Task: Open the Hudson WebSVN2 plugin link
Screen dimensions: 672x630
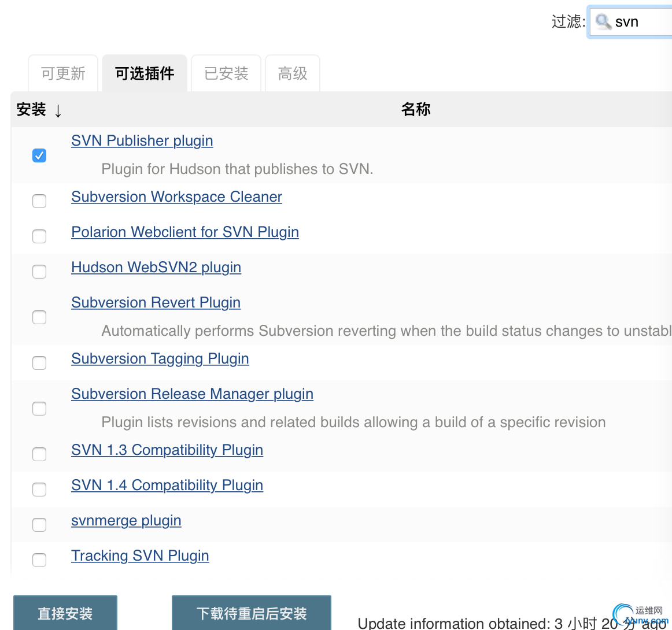Action: pos(156,267)
